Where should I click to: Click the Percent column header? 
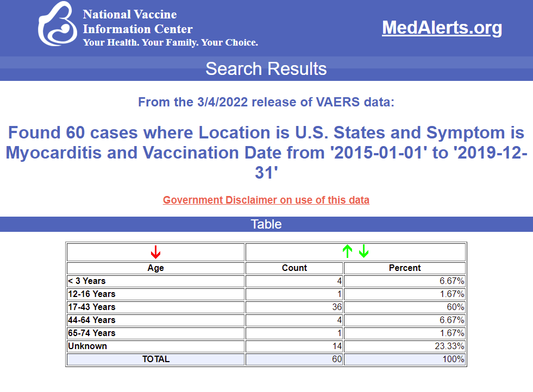point(405,268)
